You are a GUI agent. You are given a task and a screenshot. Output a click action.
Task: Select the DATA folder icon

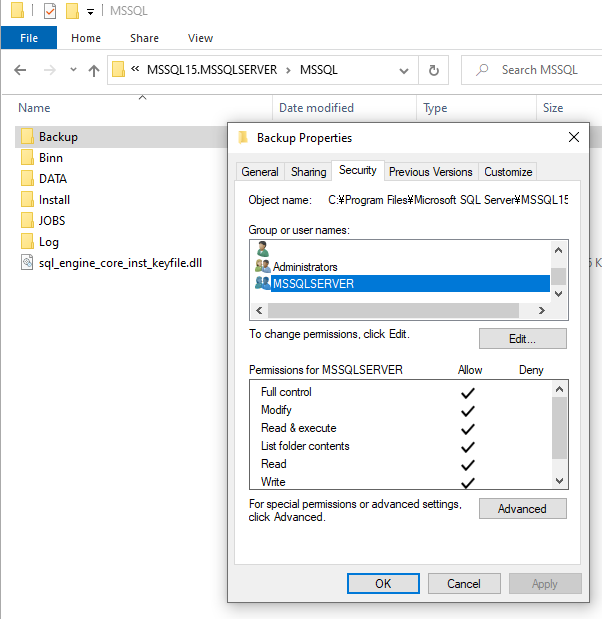pos(27,179)
